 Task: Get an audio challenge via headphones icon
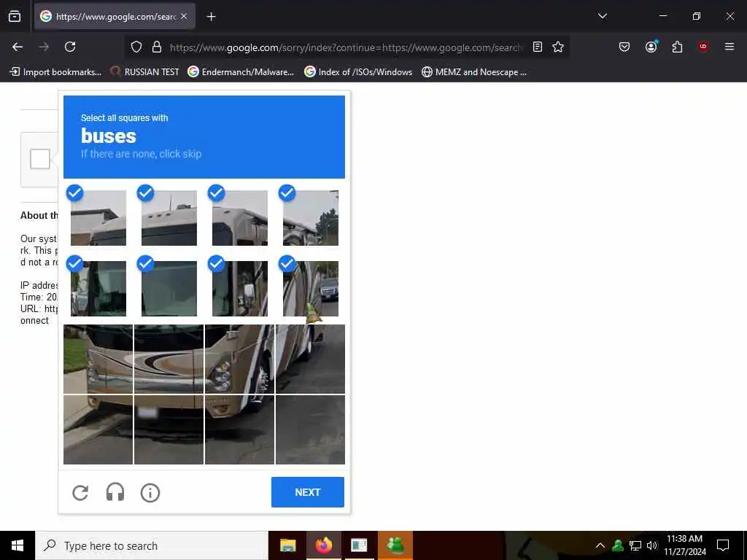115,492
